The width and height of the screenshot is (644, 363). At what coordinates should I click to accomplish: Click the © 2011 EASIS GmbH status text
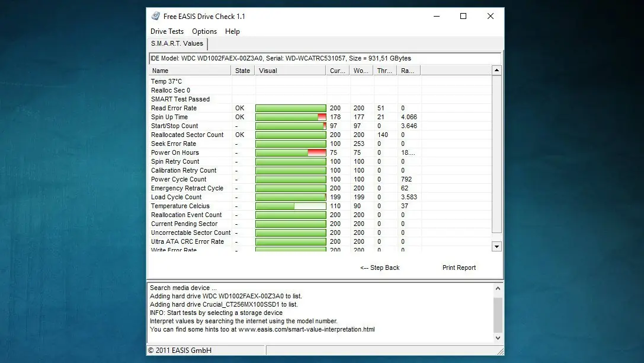point(180,351)
